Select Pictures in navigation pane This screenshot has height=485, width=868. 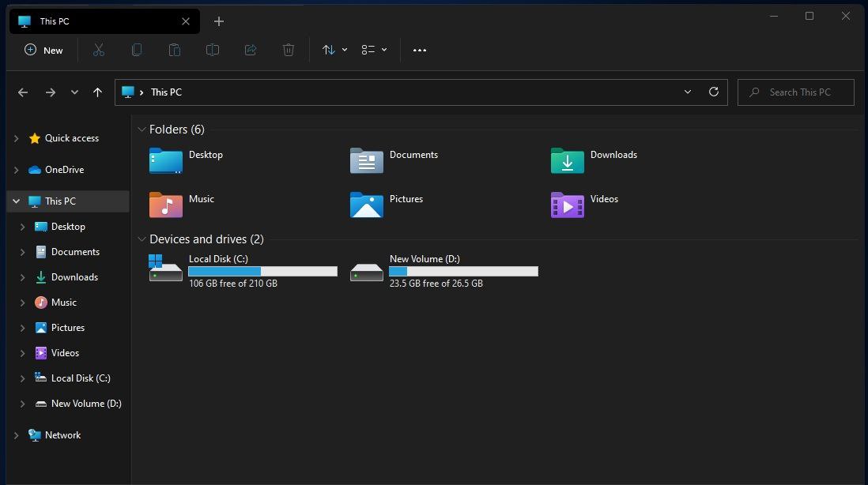69,327
